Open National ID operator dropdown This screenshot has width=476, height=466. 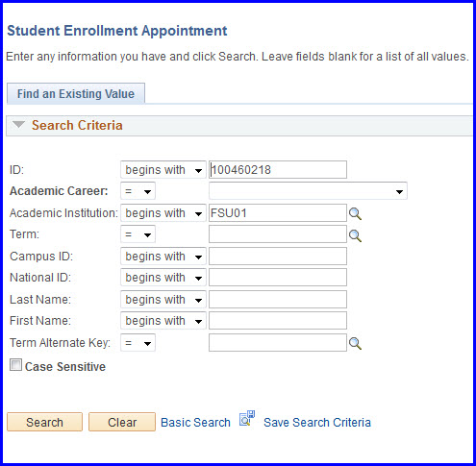(x=163, y=278)
